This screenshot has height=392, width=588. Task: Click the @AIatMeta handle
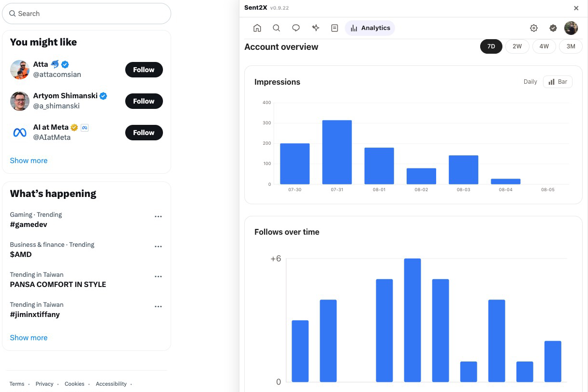(52, 137)
